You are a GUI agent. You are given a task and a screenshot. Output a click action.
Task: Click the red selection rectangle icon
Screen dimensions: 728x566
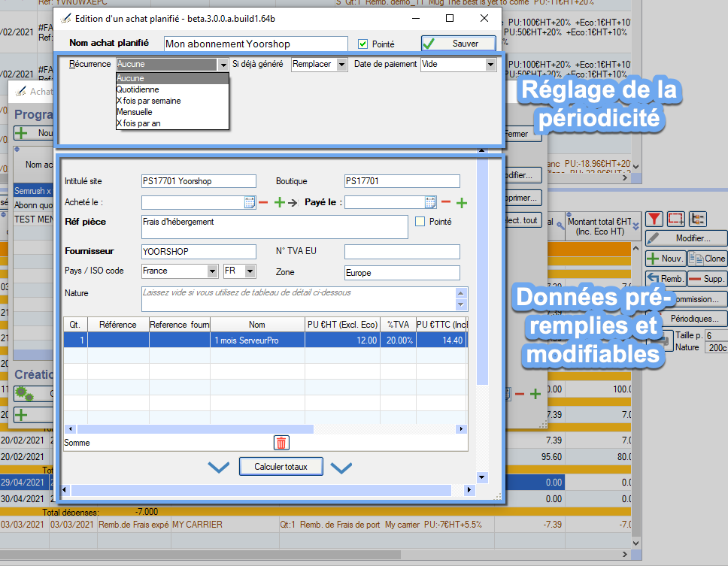pos(675,219)
